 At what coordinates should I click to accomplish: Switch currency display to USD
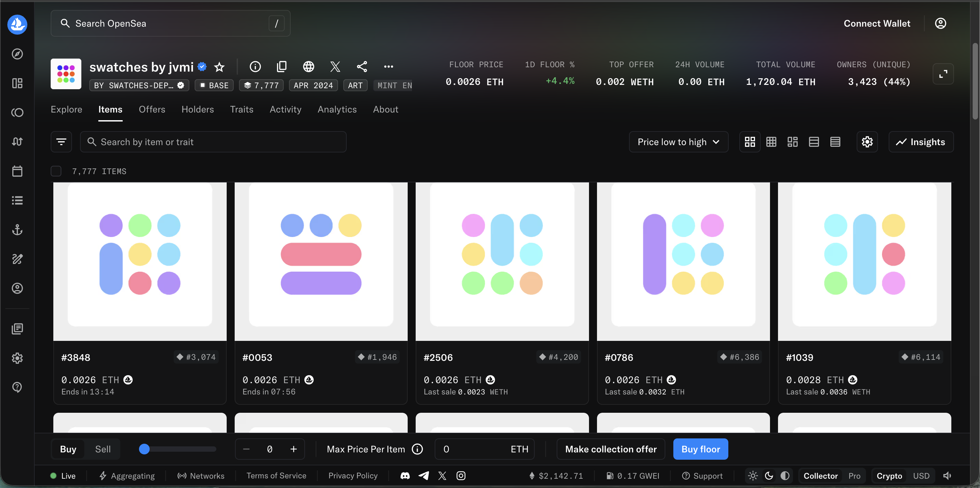pyautogui.click(x=921, y=476)
